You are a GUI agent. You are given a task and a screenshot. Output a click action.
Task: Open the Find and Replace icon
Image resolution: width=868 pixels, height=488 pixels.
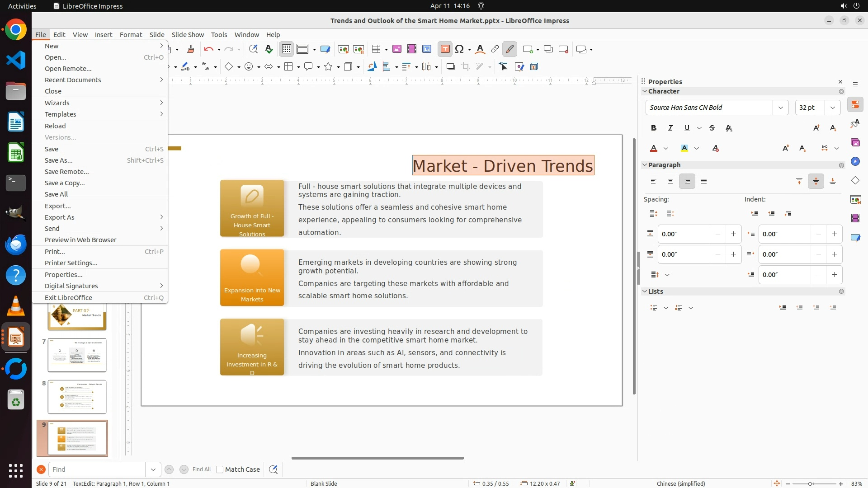[x=273, y=469]
